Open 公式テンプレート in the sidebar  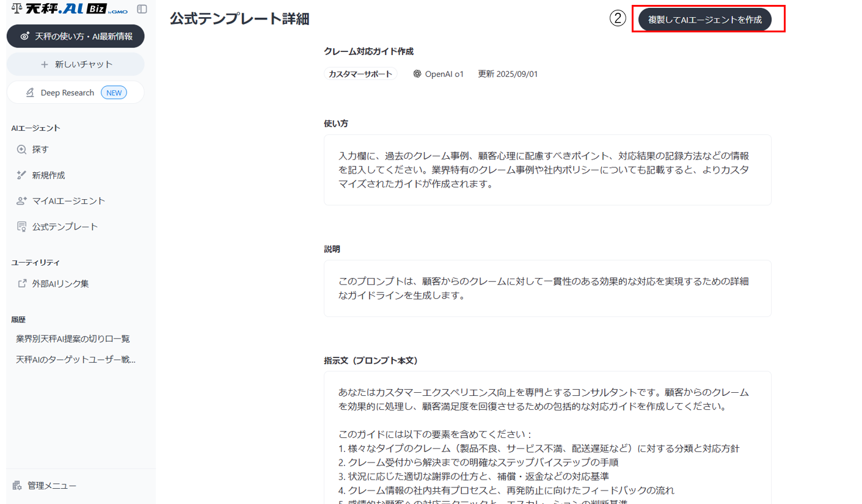coord(65,227)
